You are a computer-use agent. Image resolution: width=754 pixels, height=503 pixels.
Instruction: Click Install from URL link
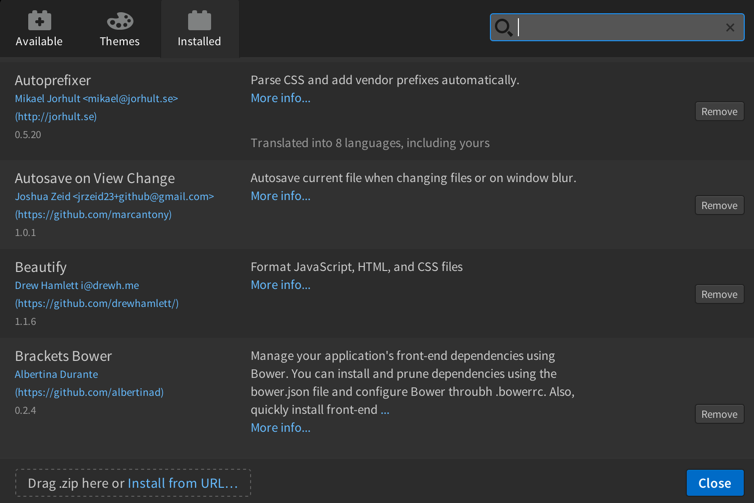[183, 483]
